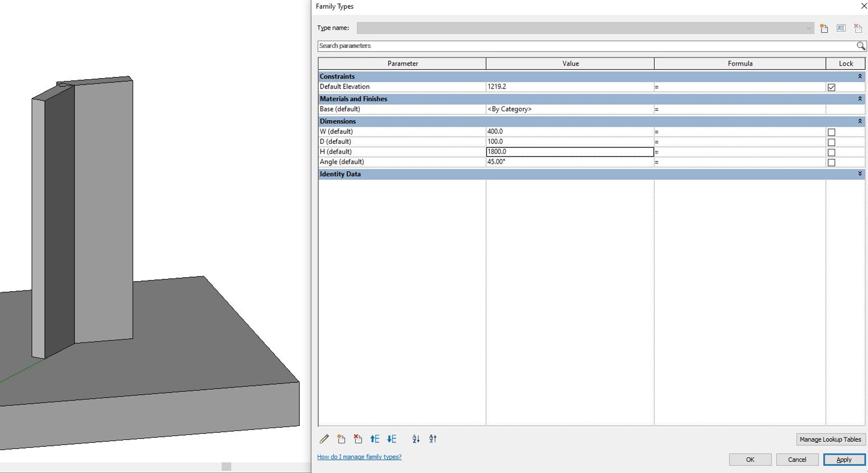Image resolution: width=868 pixels, height=473 pixels.
Task: Click the Search parameters field
Action: pos(586,46)
